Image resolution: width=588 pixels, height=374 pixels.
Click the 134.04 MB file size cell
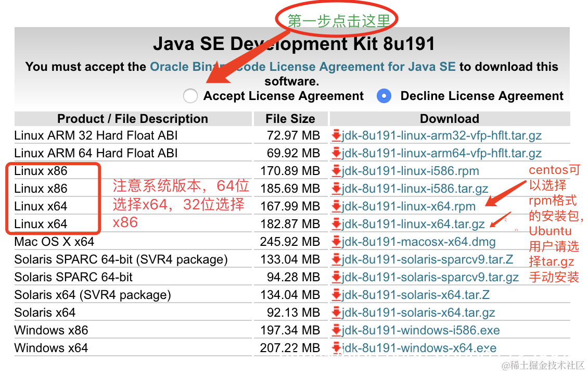coord(290,294)
